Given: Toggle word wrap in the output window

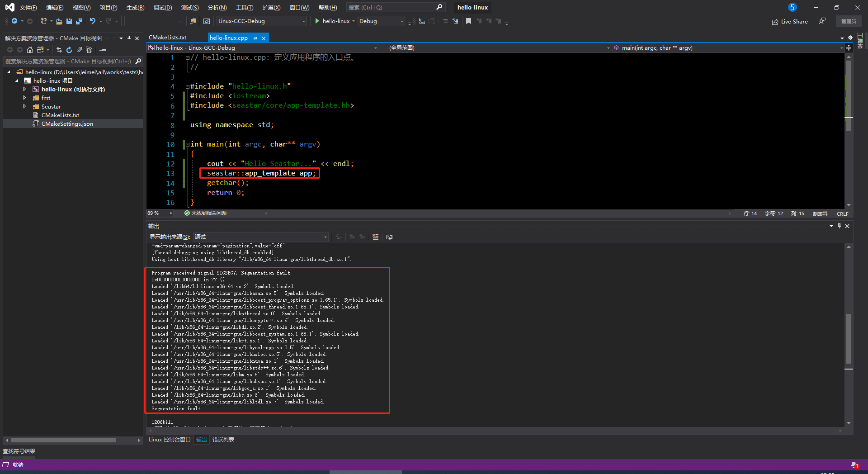Looking at the screenshot, I should click(x=389, y=237).
